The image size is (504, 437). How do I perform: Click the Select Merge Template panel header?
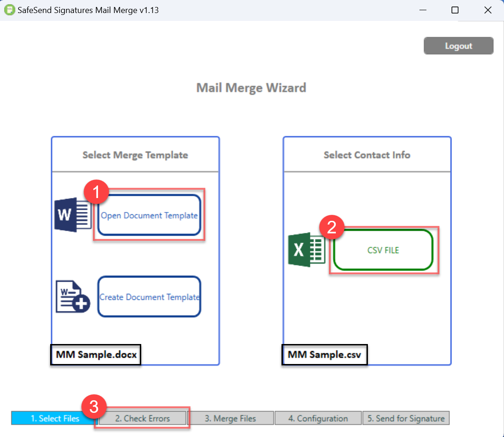point(135,155)
